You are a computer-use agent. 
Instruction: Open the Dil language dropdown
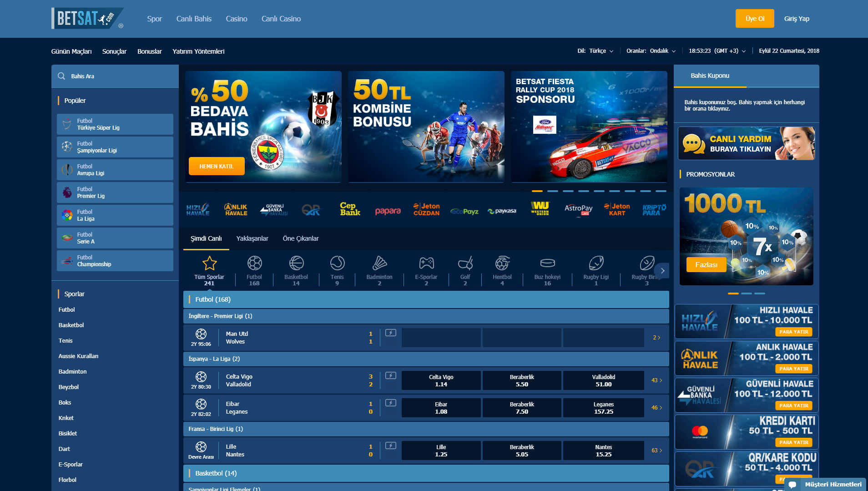click(x=601, y=51)
